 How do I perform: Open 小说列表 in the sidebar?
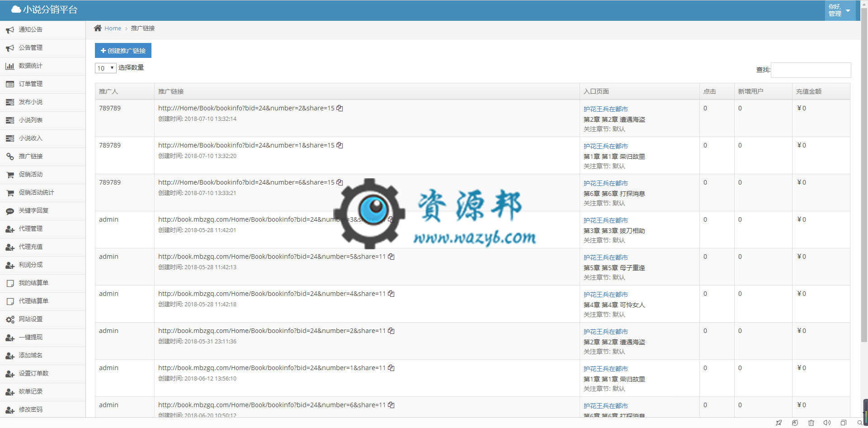click(43, 120)
